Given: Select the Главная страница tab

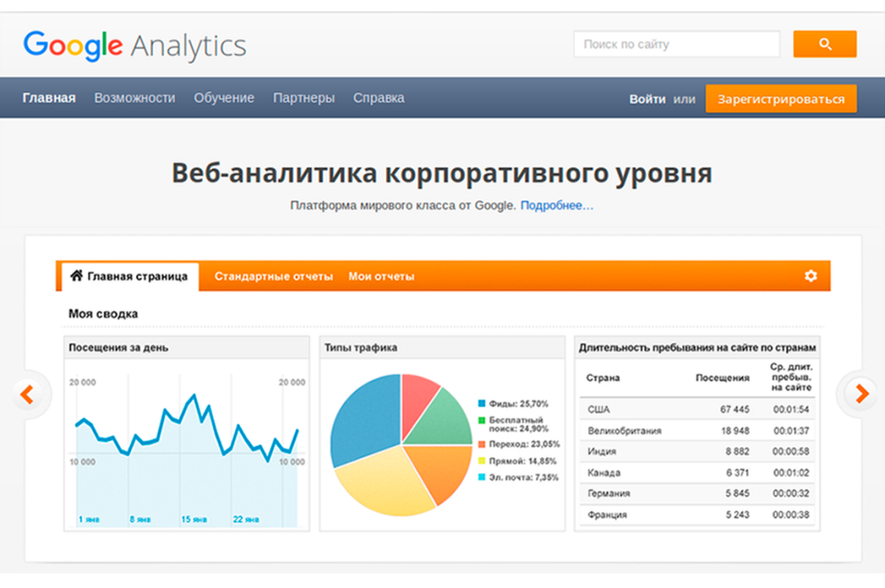Looking at the screenshot, I should tap(130, 277).
